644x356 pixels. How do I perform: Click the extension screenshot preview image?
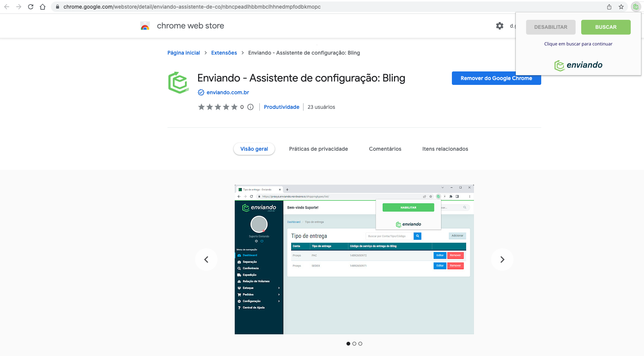coord(354,260)
